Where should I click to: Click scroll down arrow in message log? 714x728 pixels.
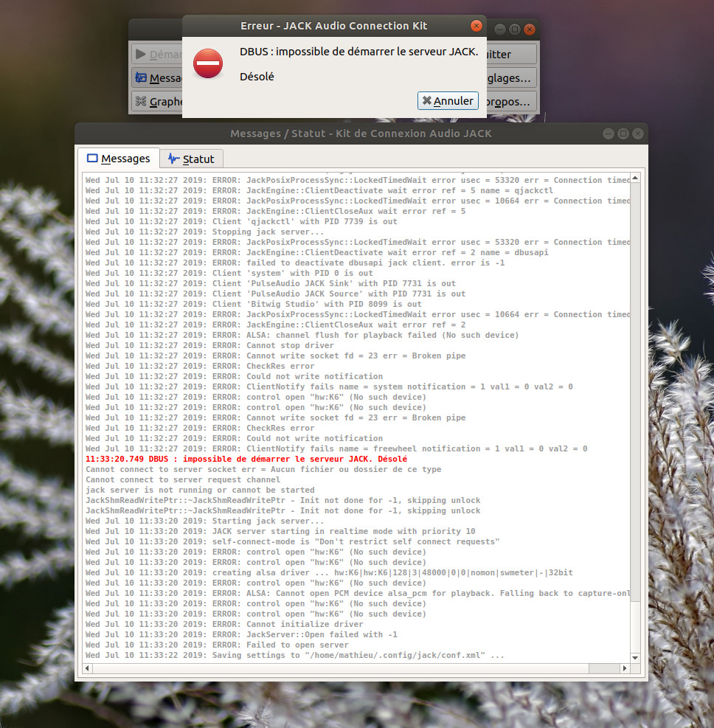(x=635, y=658)
